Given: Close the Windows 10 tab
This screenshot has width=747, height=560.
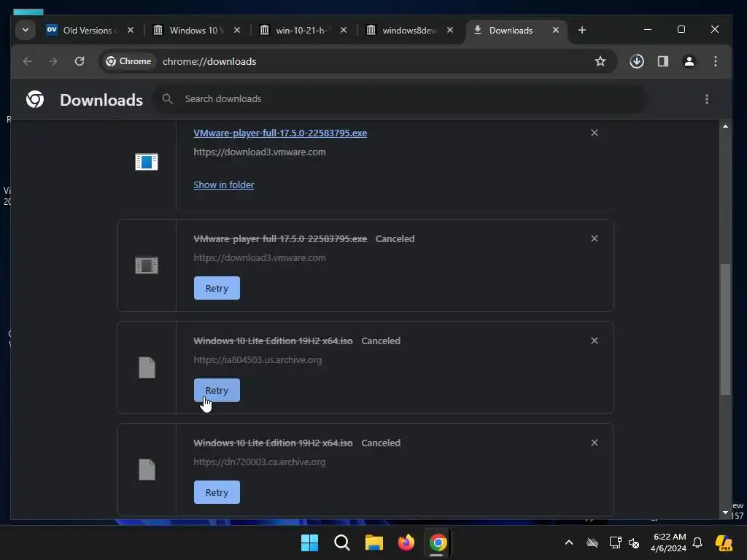Looking at the screenshot, I should pyautogui.click(x=237, y=30).
